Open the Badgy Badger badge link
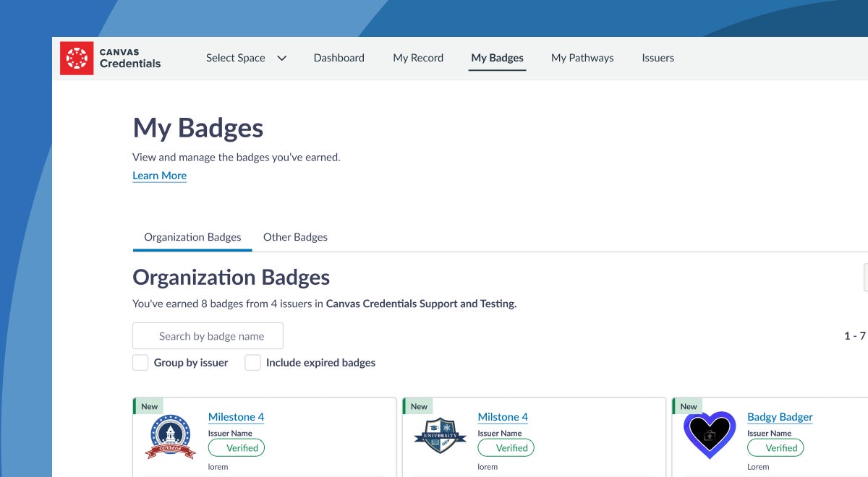Viewport: 868px width, 477px height. pos(780,417)
